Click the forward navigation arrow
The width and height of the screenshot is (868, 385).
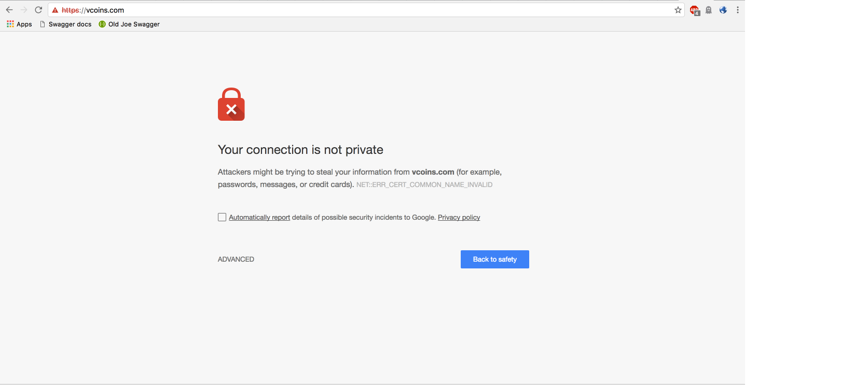24,10
